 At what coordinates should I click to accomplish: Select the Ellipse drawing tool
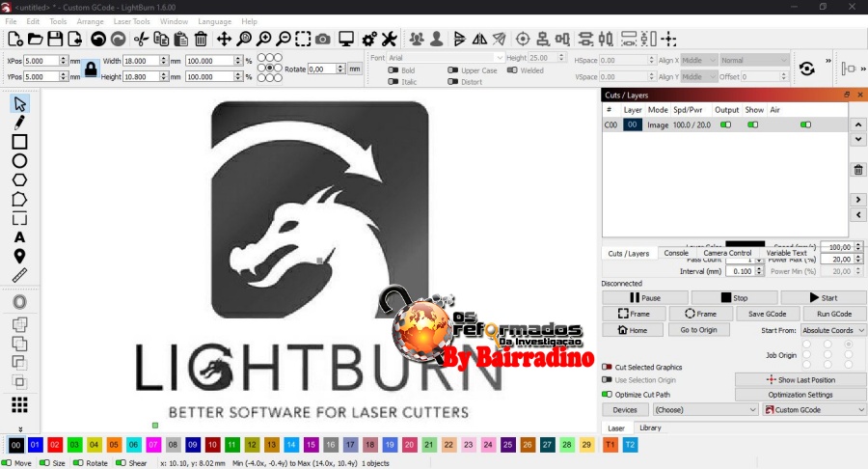[x=19, y=161]
